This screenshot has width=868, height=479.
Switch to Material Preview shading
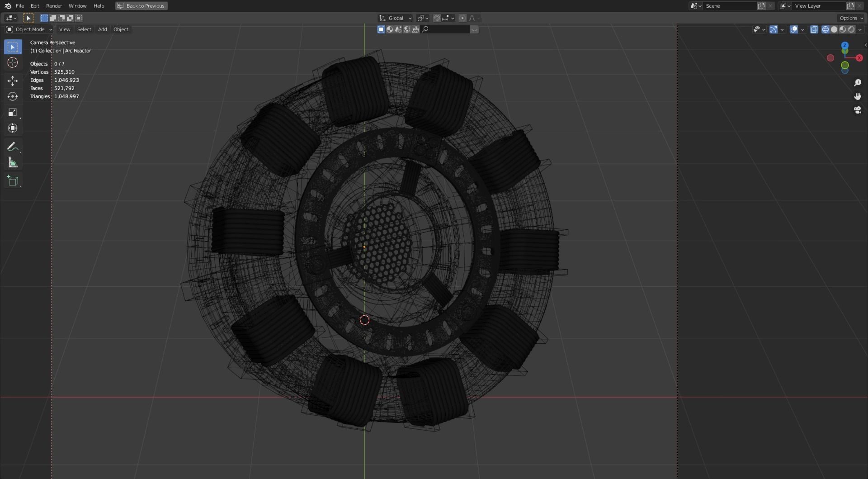click(843, 29)
